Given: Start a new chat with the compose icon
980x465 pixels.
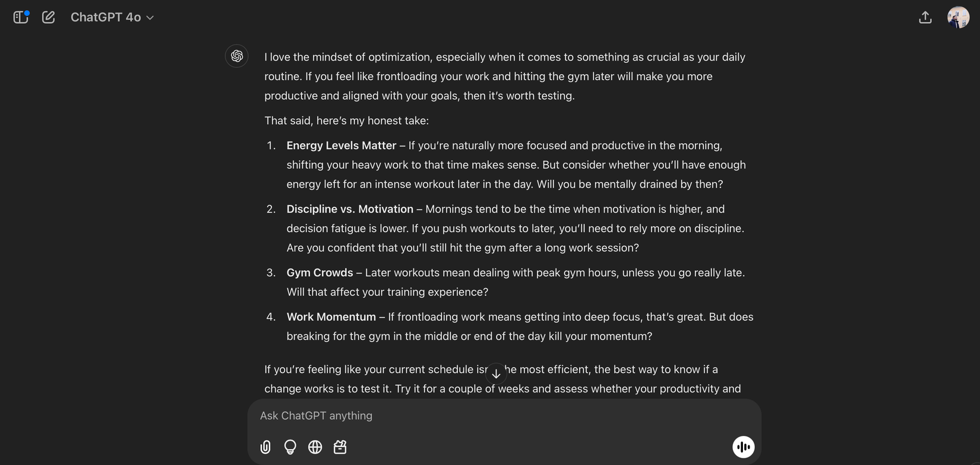Looking at the screenshot, I should (x=49, y=17).
